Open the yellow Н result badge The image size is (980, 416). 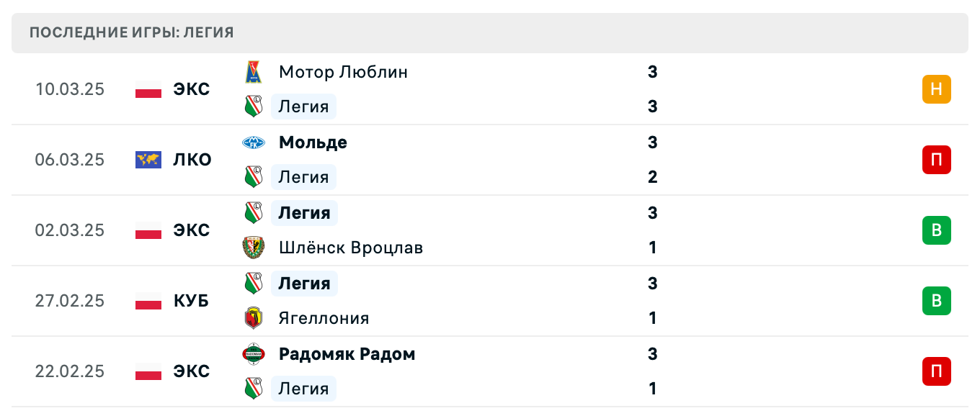936,89
